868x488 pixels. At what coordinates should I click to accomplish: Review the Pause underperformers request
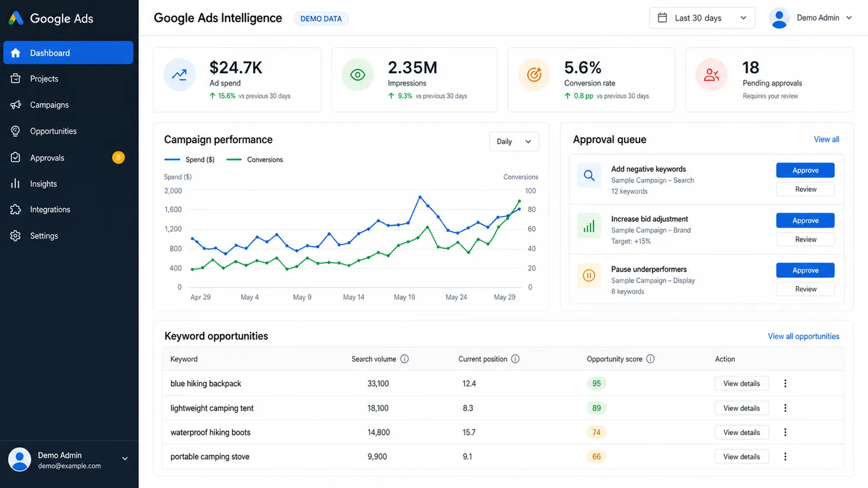click(x=805, y=289)
